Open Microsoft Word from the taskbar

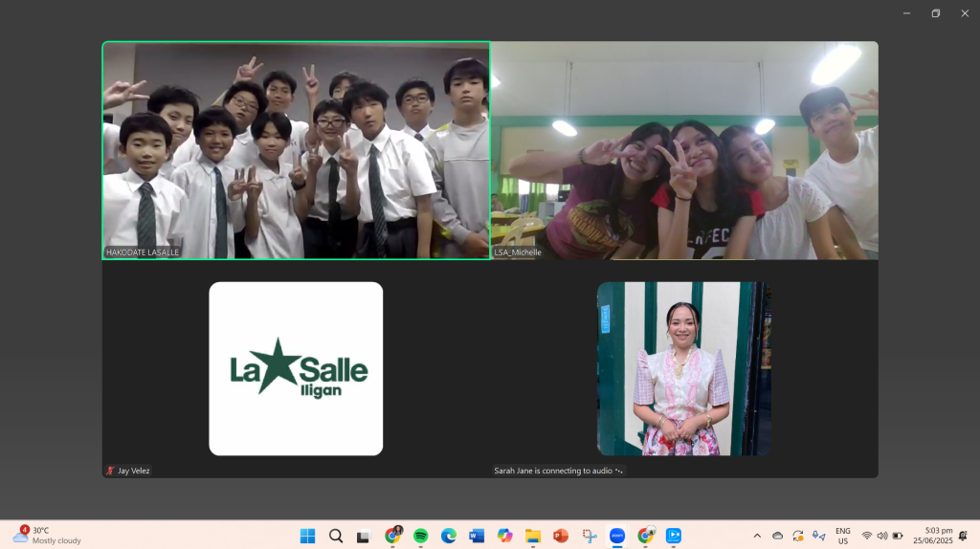point(477,536)
